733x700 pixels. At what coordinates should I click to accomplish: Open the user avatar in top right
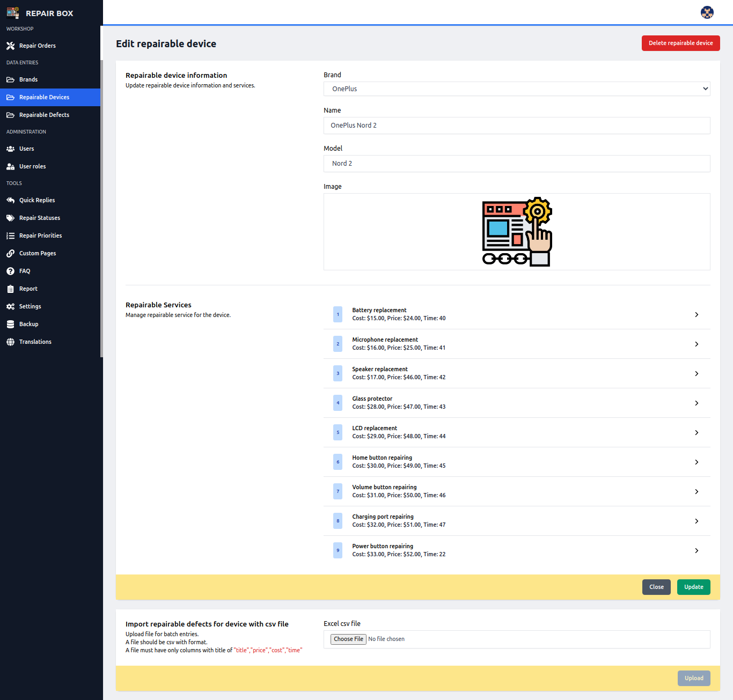[x=707, y=12]
